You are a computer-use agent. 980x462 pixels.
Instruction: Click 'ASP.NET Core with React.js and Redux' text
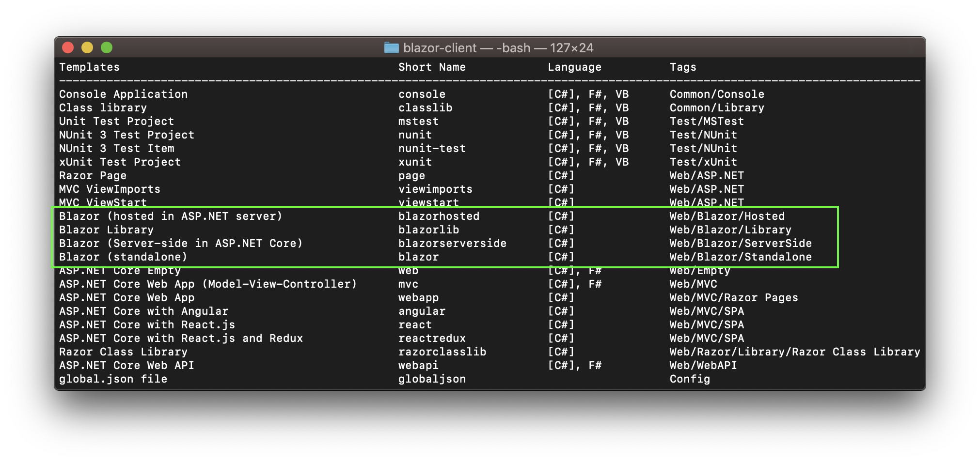pos(181,339)
